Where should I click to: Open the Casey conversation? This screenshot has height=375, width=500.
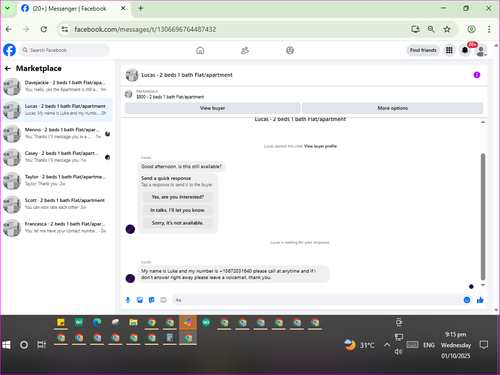point(57,157)
